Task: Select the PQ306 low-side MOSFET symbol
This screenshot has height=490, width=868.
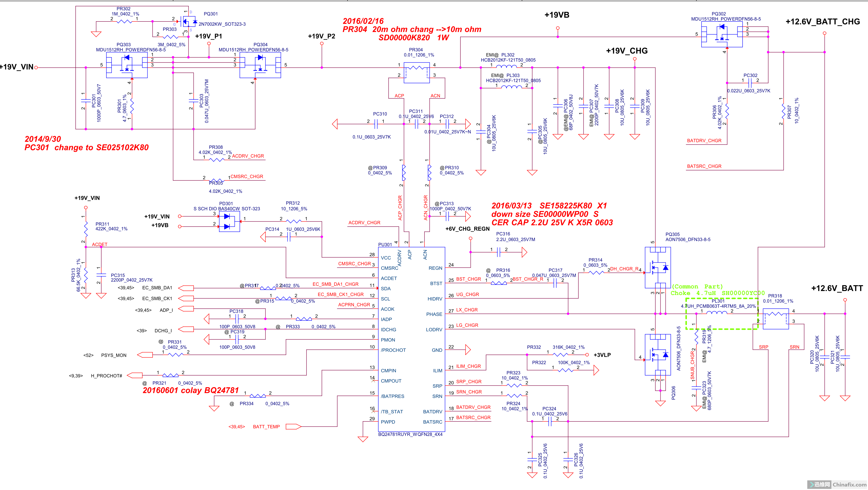Action: click(x=657, y=355)
